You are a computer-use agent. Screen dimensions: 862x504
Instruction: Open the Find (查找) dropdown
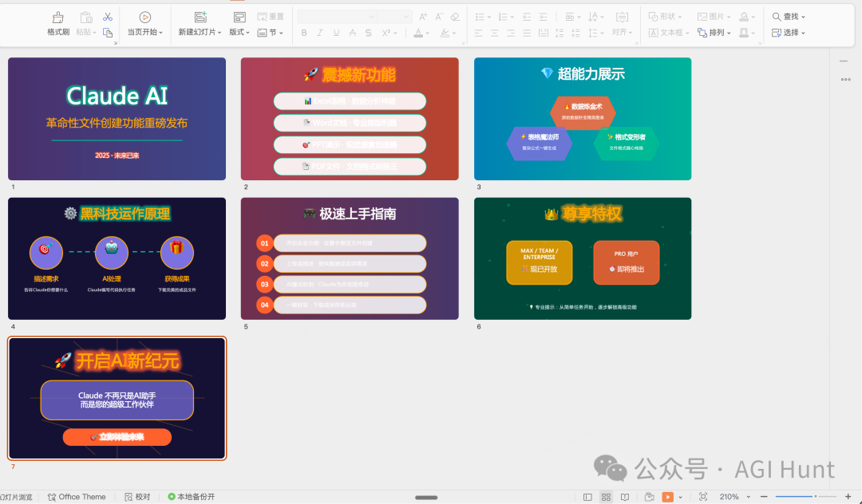click(x=789, y=17)
